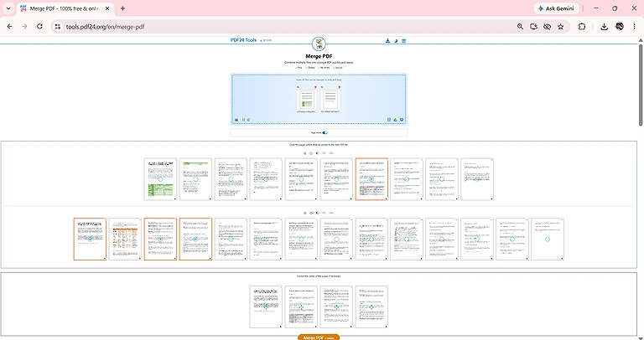Select page 2 of the first PDF
This screenshot has height=340, width=644.
[x=195, y=179]
